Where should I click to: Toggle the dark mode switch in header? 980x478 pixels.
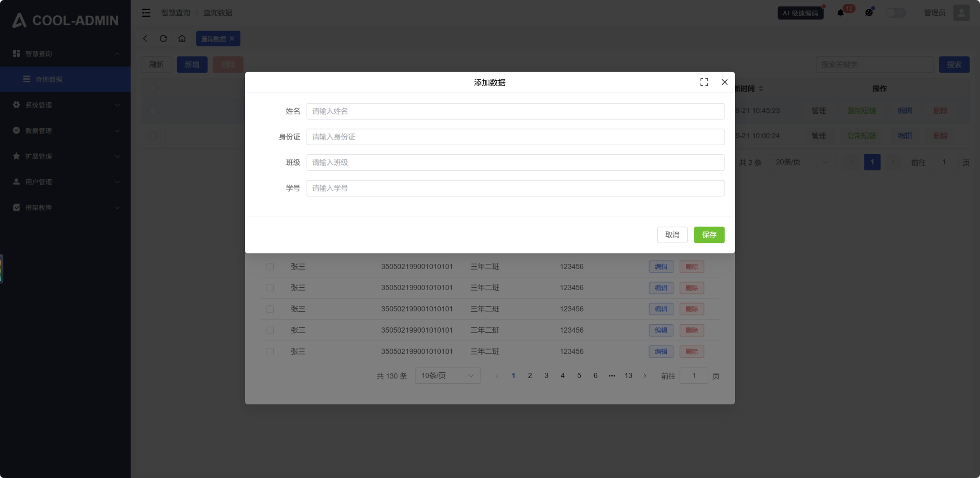point(895,13)
